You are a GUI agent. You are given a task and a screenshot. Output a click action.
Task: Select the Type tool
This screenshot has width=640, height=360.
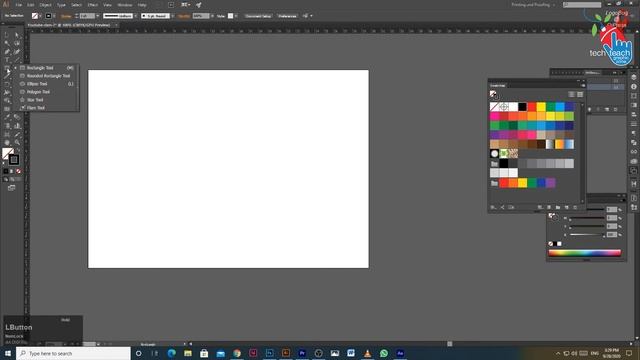pos(7,60)
